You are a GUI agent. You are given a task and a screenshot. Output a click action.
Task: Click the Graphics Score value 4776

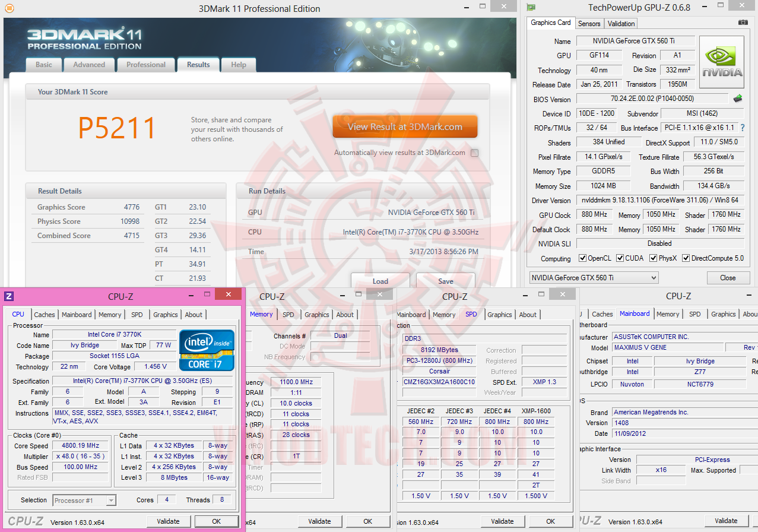point(132,207)
